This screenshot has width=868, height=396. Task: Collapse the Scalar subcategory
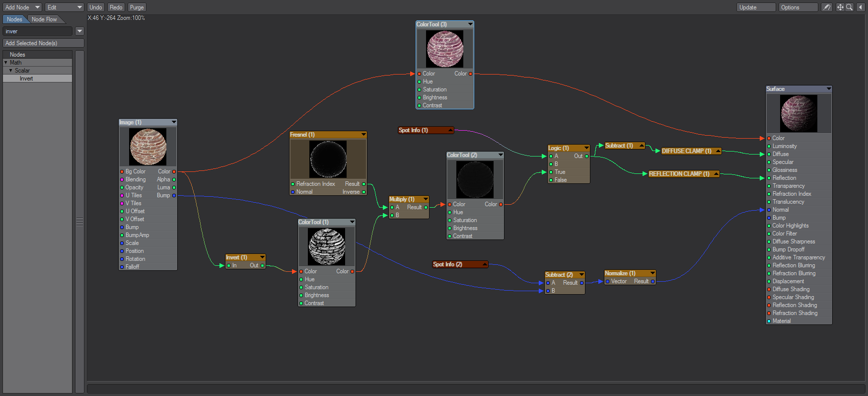pyautogui.click(x=11, y=71)
